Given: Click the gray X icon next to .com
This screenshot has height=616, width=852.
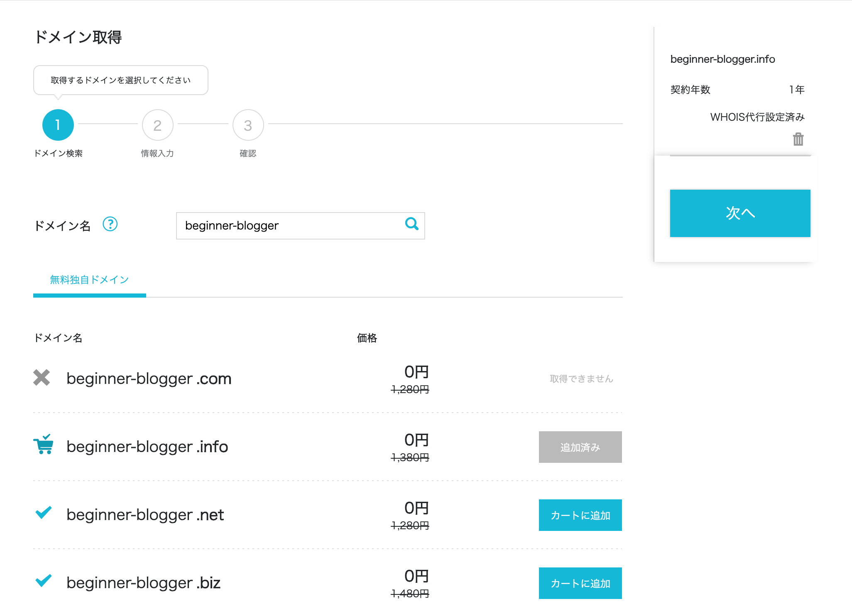Looking at the screenshot, I should [42, 378].
